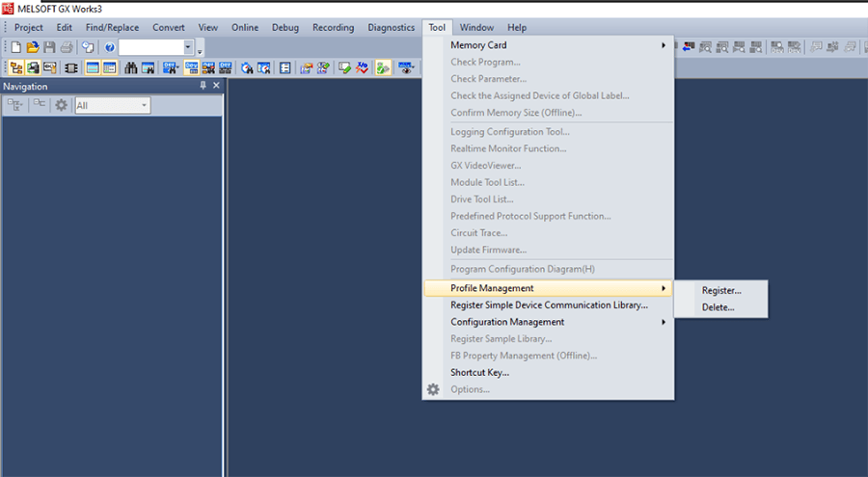Click the toolbar overflow arrow beside the combo box
The image size is (868, 477).
click(x=200, y=52)
